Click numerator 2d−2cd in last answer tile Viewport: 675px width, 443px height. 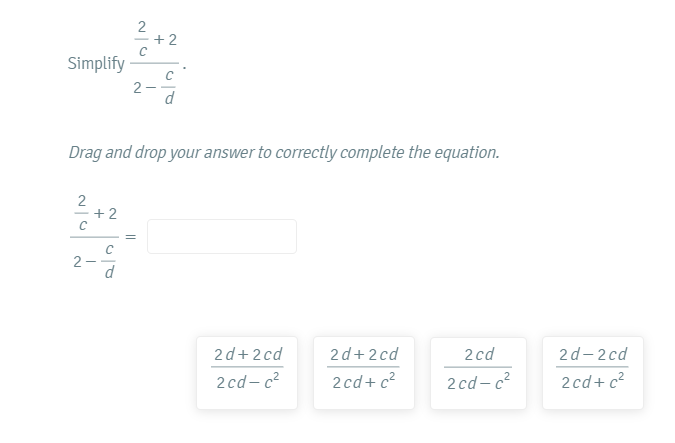[593, 355]
